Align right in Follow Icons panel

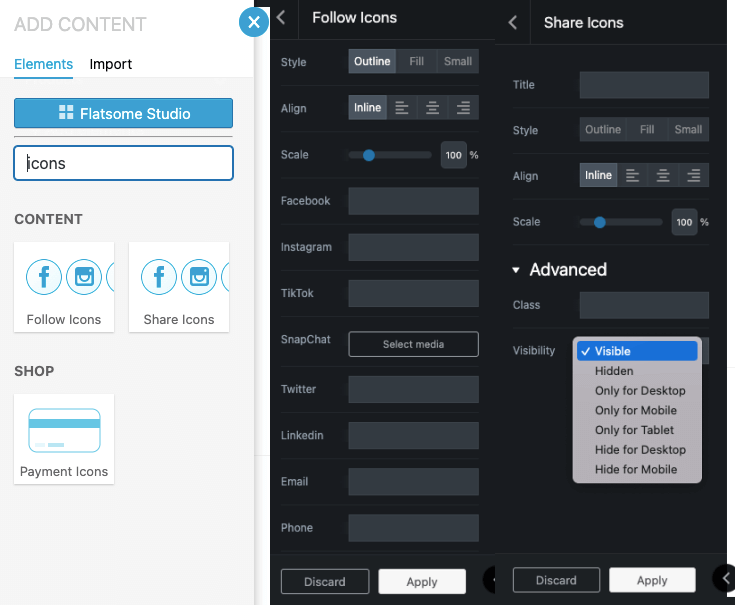click(463, 108)
